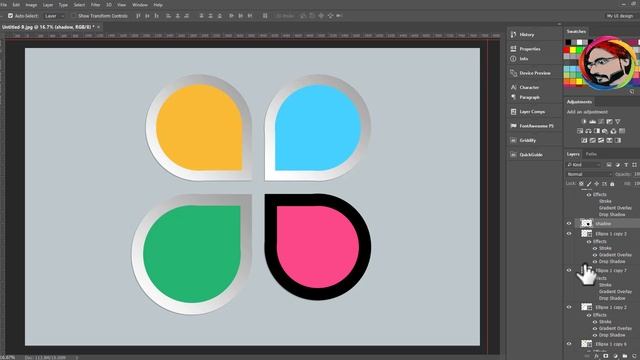The image size is (640, 360).
Task: Open the Auto-Select Layer dropdown
Action: pyautogui.click(x=54, y=16)
